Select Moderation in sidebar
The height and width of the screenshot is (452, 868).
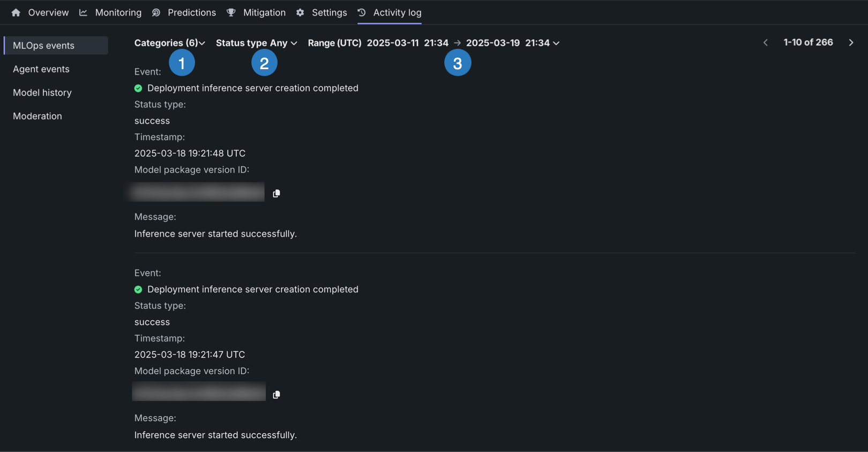[38, 116]
